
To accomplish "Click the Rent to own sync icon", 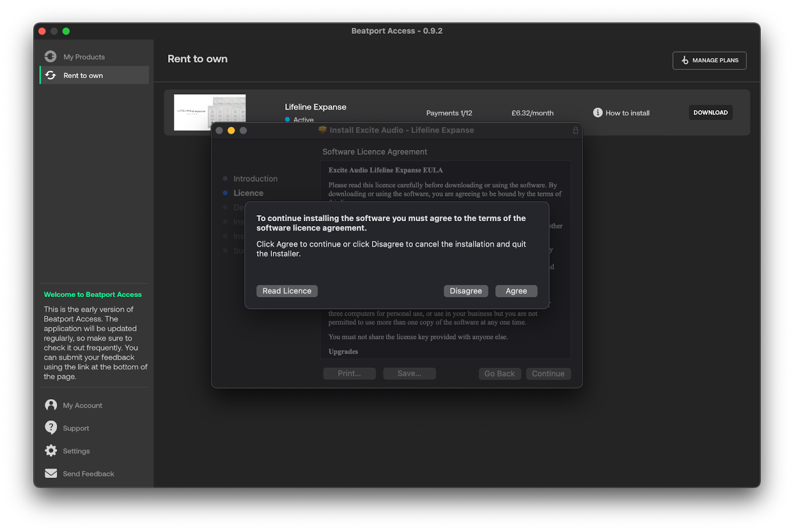I will (x=51, y=75).
